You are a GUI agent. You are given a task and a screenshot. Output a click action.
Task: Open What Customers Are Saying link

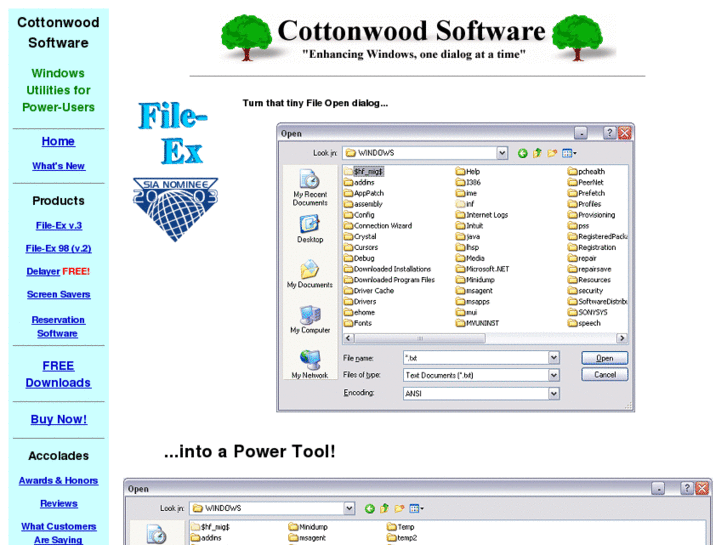click(58, 533)
